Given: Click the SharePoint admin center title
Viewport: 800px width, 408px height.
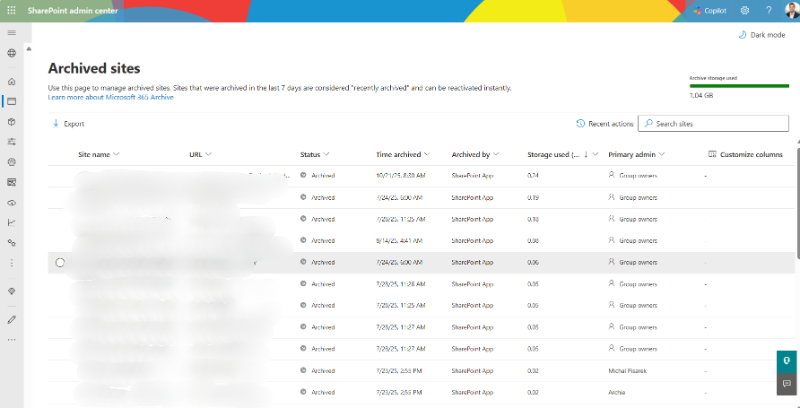Looking at the screenshot, I should pos(72,11).
